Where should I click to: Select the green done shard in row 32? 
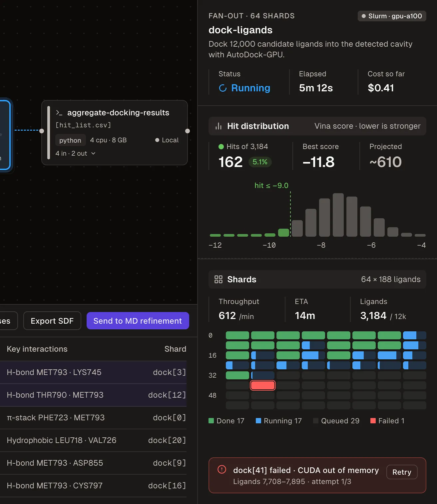[x=237, y=375]
